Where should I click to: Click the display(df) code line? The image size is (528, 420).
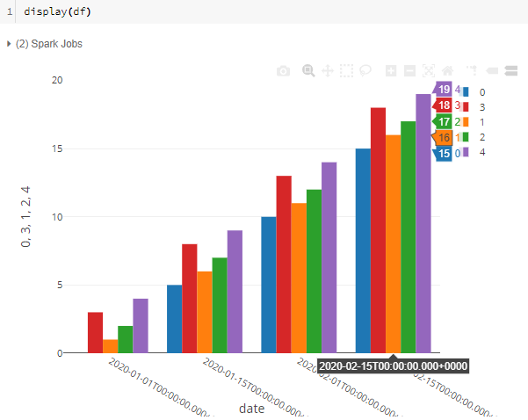(x=58, y=11)
